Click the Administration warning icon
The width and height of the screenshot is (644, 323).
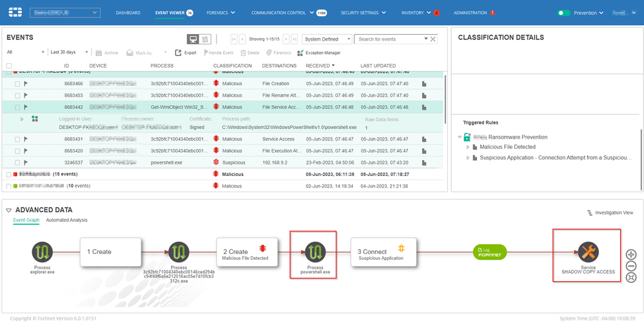[x=493, y=12]
